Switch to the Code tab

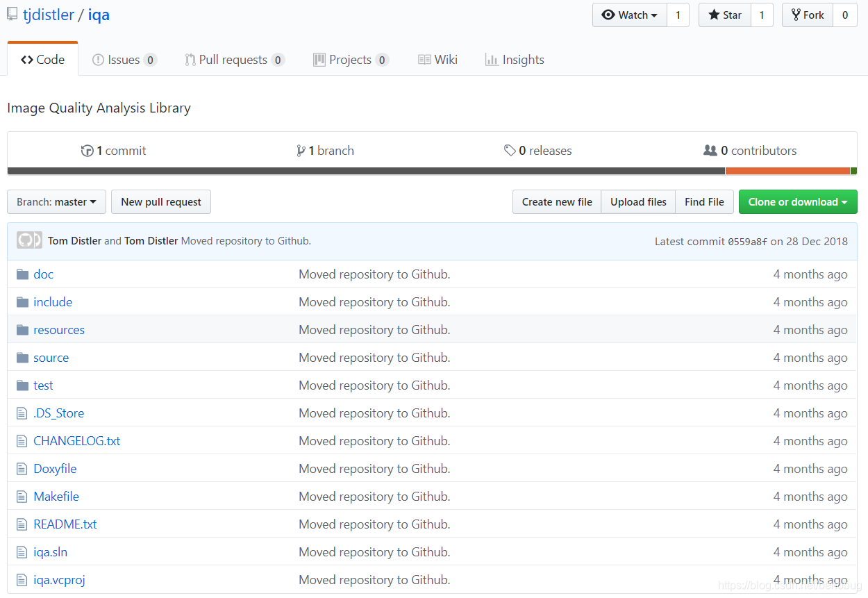click(42, 60)
